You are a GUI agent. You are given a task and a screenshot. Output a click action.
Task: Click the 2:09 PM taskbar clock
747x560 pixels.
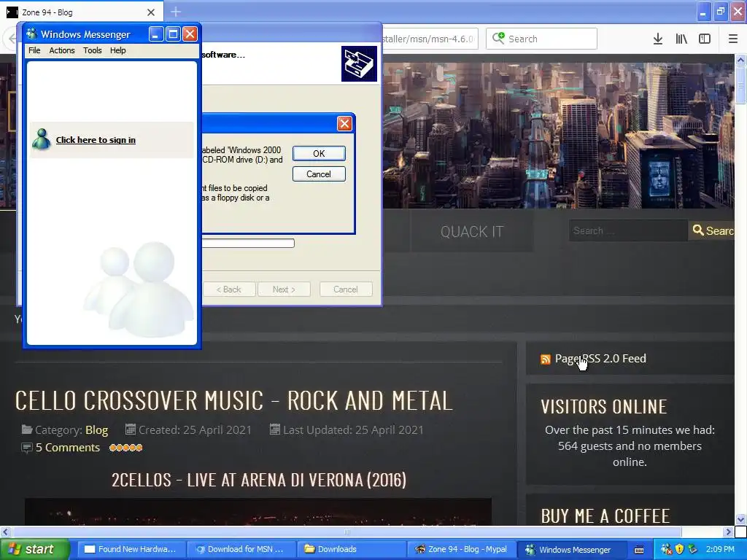click(x=720, y=549)
